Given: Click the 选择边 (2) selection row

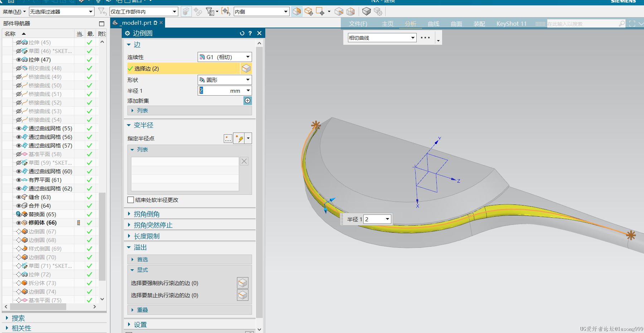Looking at the screenshot, I should pos(183,68).
